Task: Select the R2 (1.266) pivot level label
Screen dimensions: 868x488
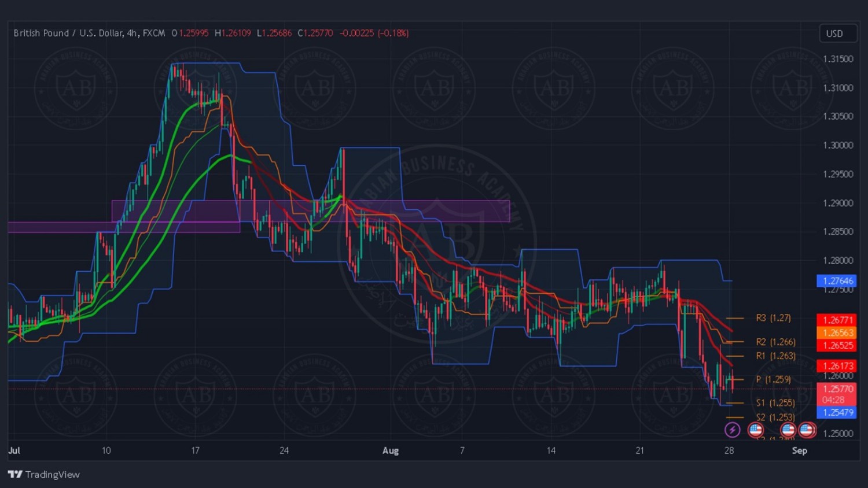Action: pos(775,342)
